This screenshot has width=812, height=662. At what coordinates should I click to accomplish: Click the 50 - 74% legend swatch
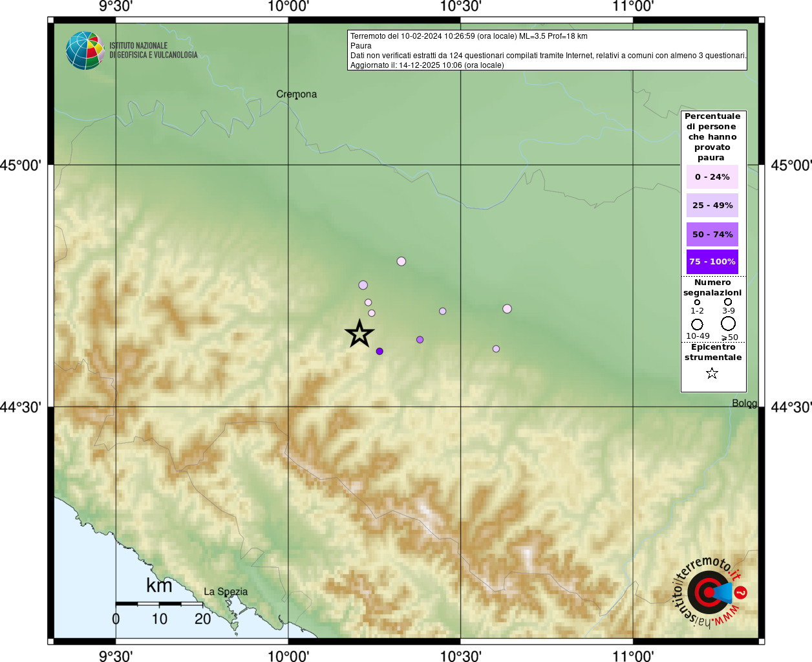[712, 234]
